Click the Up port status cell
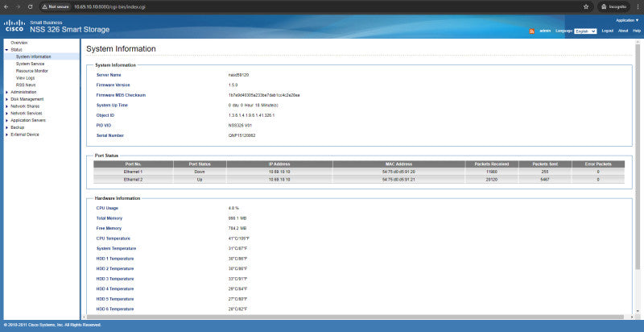The width and height of the screenshot is (644, 332). [x=200, y=180]
